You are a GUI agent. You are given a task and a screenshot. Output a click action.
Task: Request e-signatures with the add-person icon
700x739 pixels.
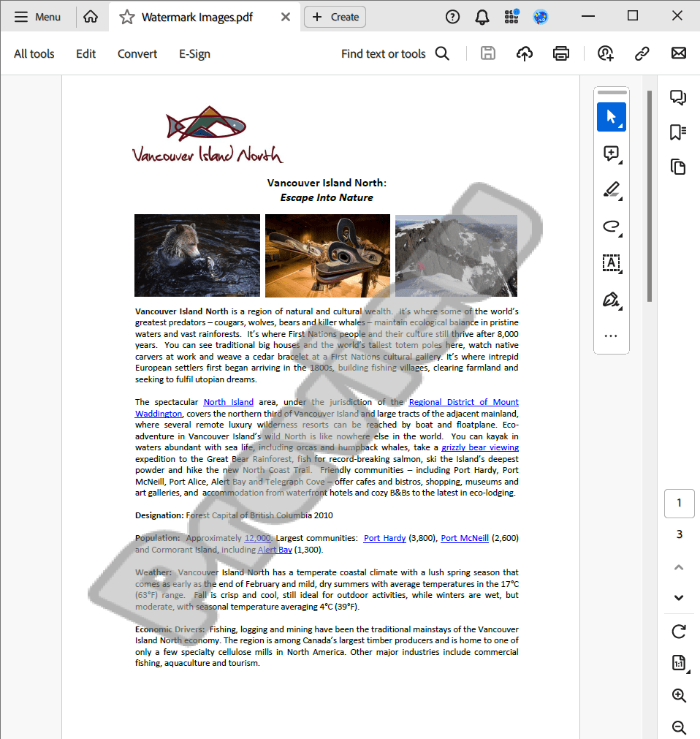coord(605,53)
